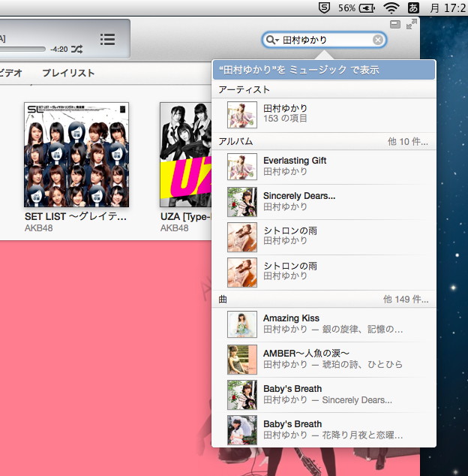Expand the other 149 songs
This screenshot has width=468, height=476.
(x=406, y=300)
